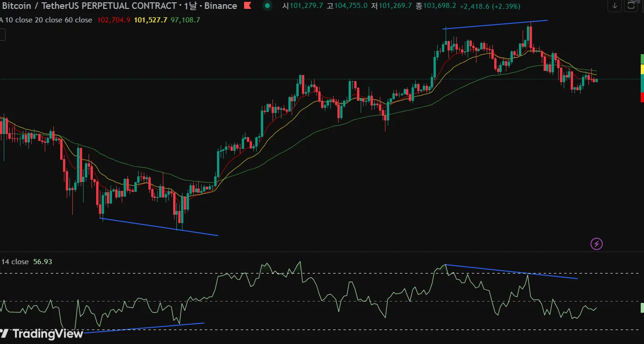
Task: Open the Bitcoin / TetherUS symbol title
Action: pos(89,6)
